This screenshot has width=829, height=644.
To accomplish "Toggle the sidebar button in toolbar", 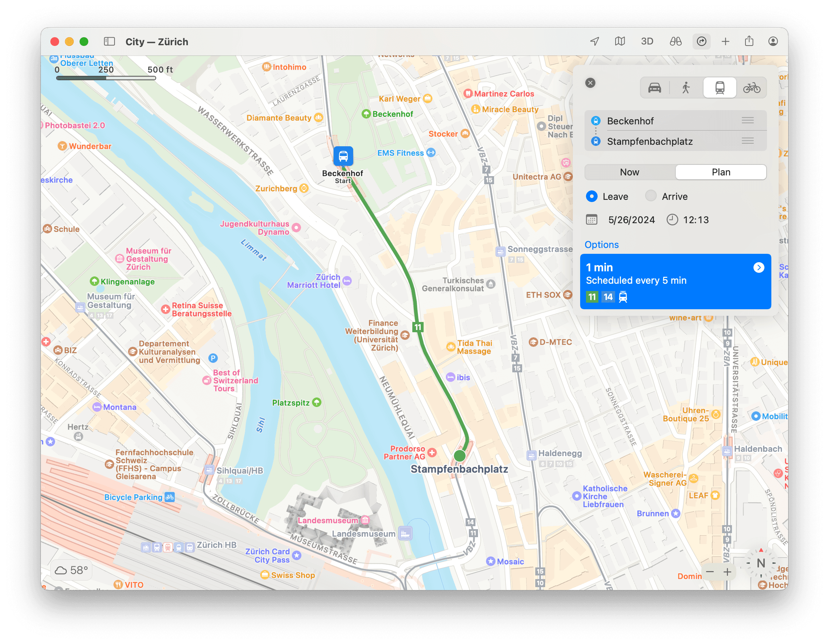I will [x=109, y=41].
